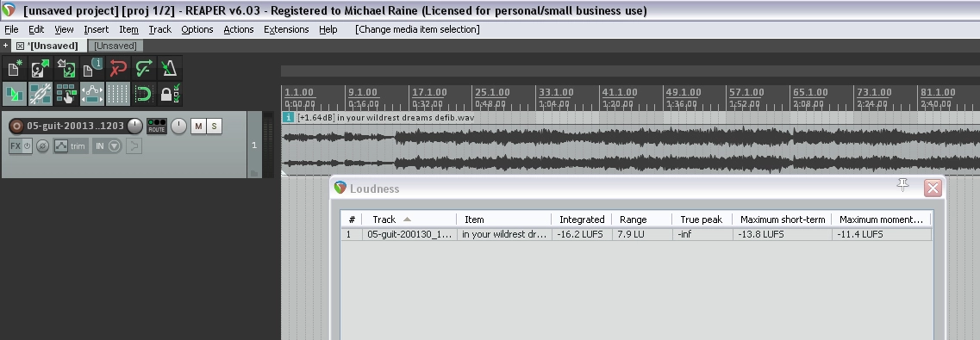Click the Save Project toolbar icon
980x340 pixels.
(x=66, y=68)
